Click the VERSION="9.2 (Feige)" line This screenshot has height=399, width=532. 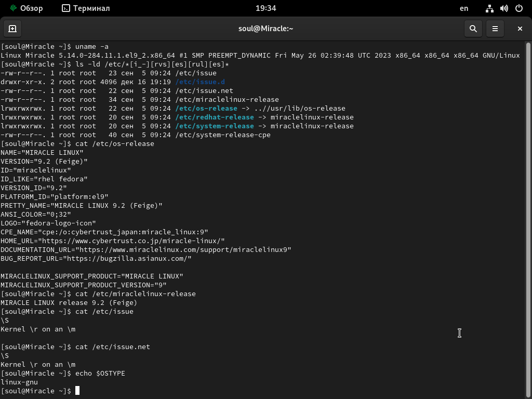[x=44, y=161]
